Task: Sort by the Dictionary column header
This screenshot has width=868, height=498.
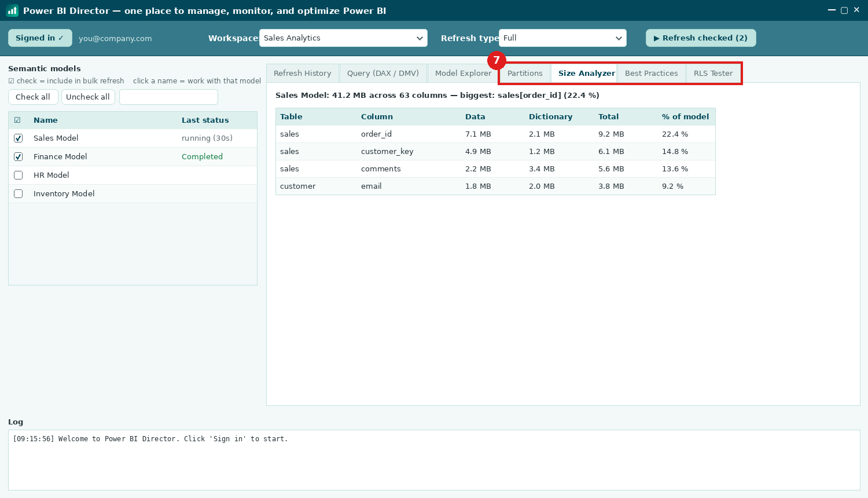Action: pyautogui.click(x=550, y=117)
